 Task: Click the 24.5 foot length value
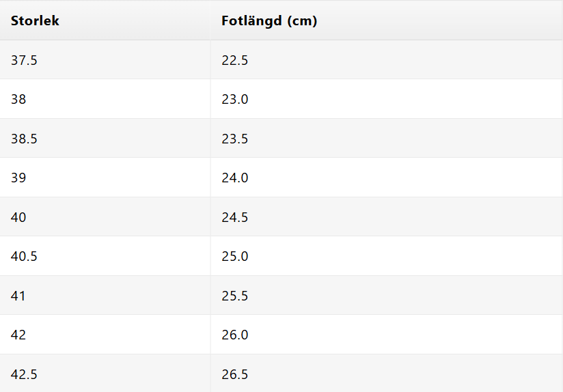coord(234,217)
